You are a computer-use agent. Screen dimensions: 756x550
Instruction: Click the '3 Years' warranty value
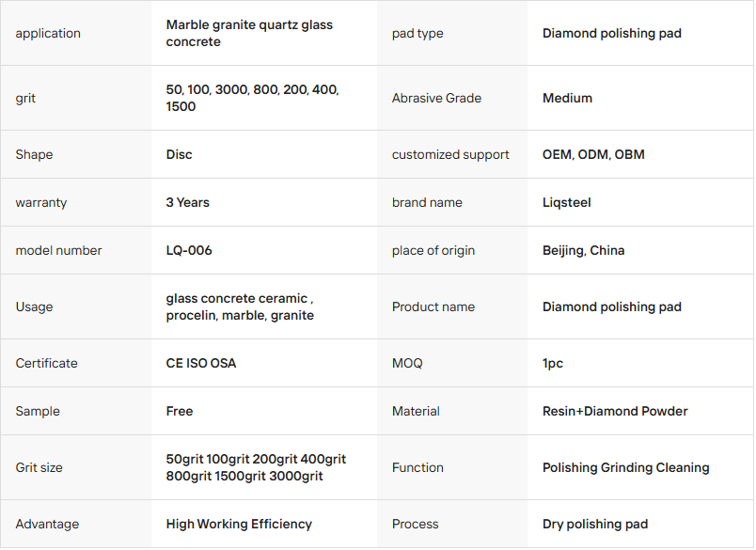click(x=188, y=202)
